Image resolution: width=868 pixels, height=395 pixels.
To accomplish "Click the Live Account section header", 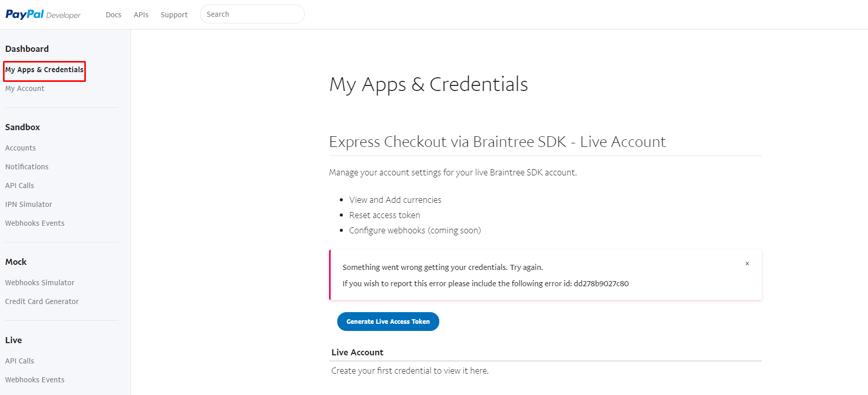I will [358, 352].
